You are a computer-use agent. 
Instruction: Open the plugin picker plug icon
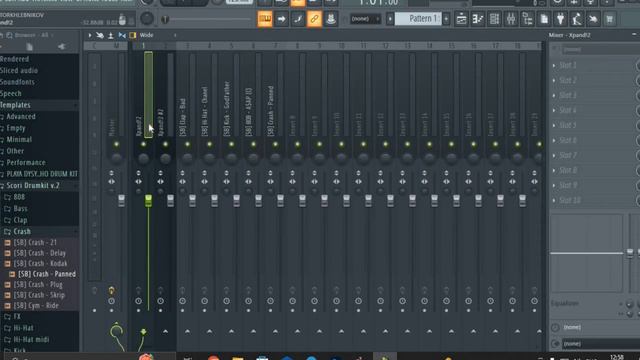pos(560,19)
